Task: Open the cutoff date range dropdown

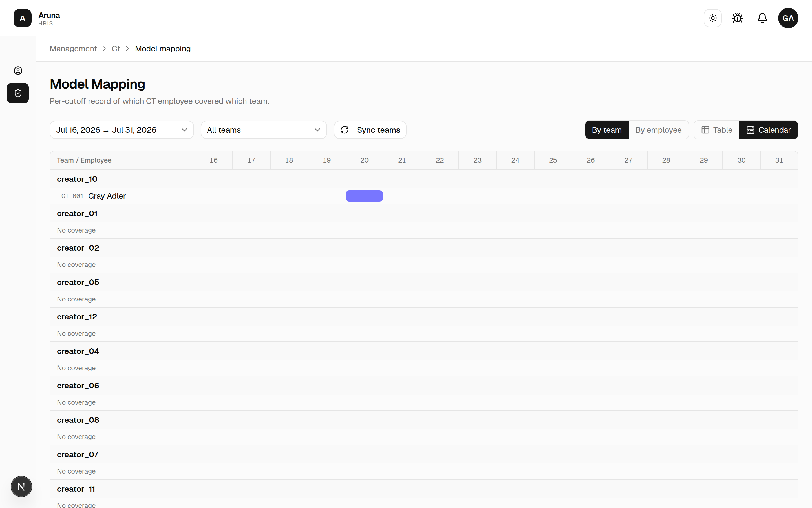Action: (122, 130)
